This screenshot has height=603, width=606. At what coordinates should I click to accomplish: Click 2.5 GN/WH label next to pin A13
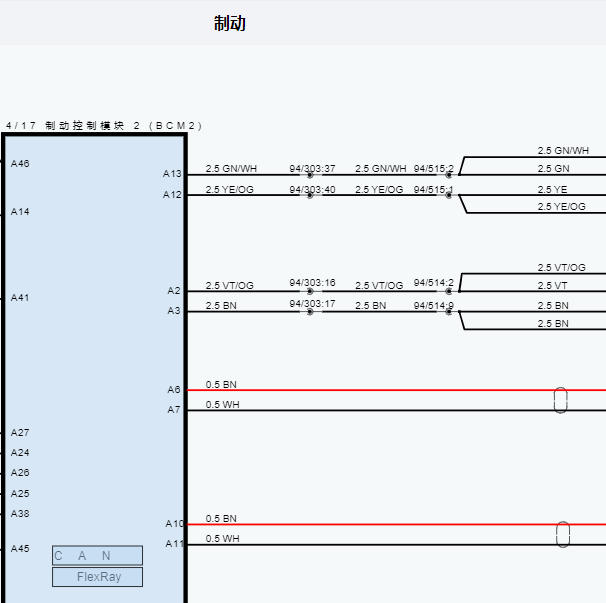pyautogui.click(x=231, y=169)
